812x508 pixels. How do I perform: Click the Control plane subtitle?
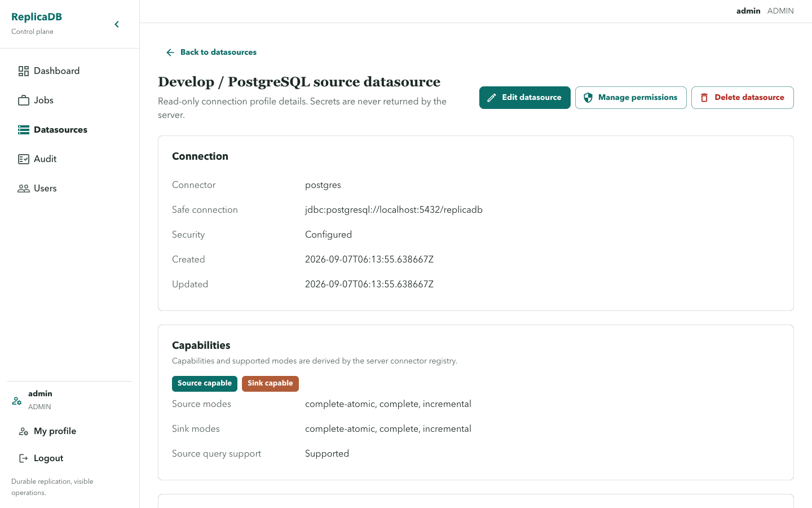click(32, 32)
